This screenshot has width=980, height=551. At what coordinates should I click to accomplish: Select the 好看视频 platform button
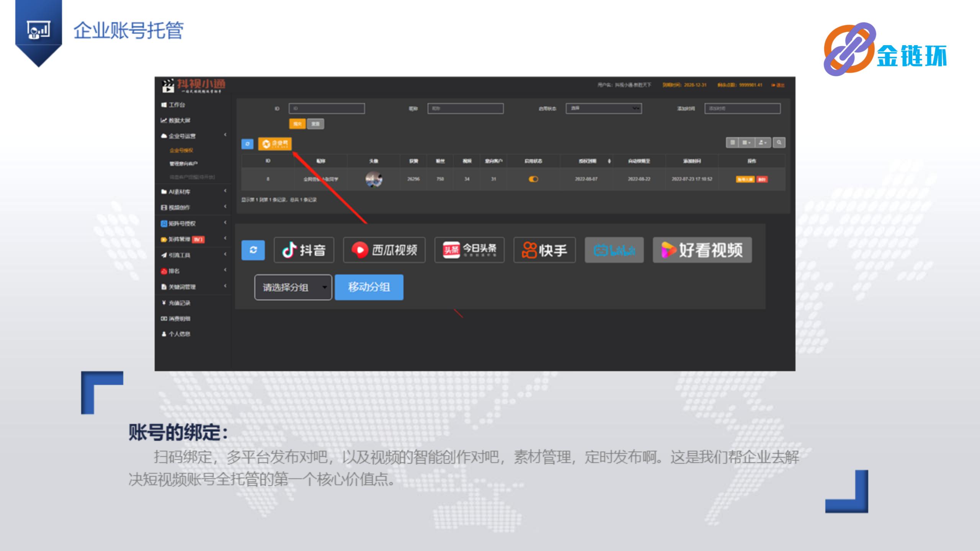click(702, 250)
